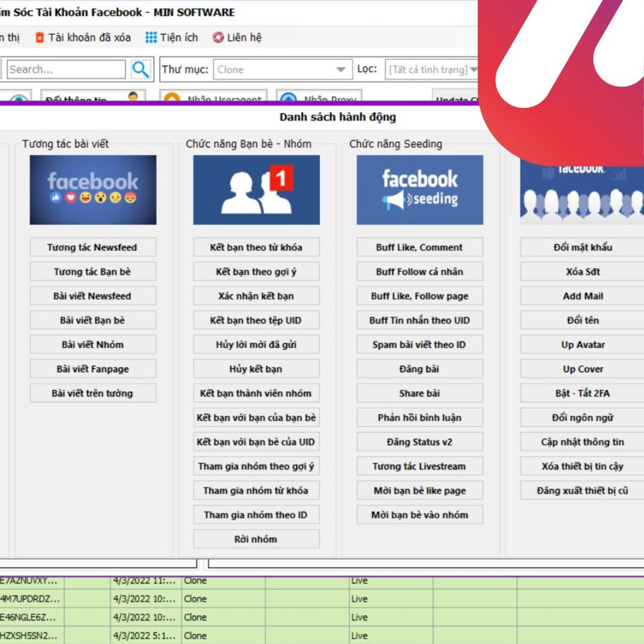Choose Bài viết trên tường
The width and height of the screenshot is (644, 644).
[x=93, y=393]
